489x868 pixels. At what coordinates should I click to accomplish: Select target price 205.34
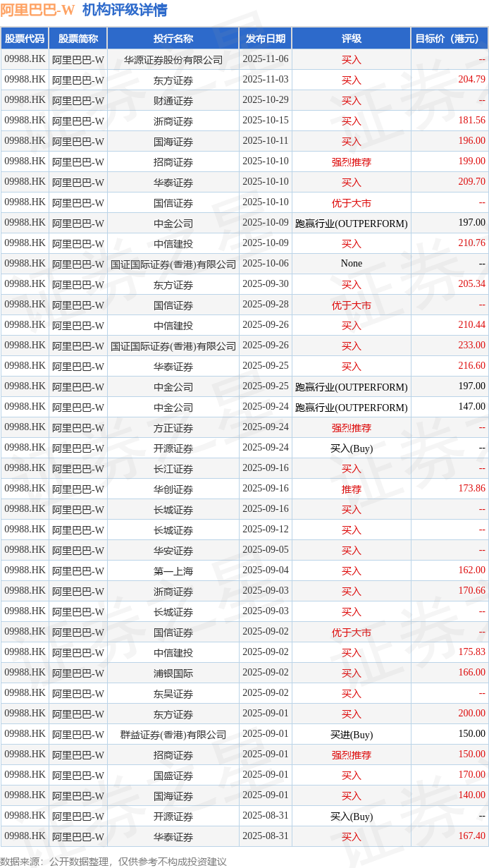click(471, 284)
